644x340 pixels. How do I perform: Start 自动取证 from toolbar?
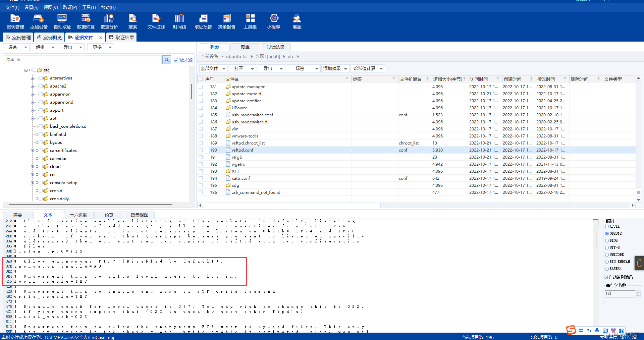pyautogui.click(x=62, y=22)
